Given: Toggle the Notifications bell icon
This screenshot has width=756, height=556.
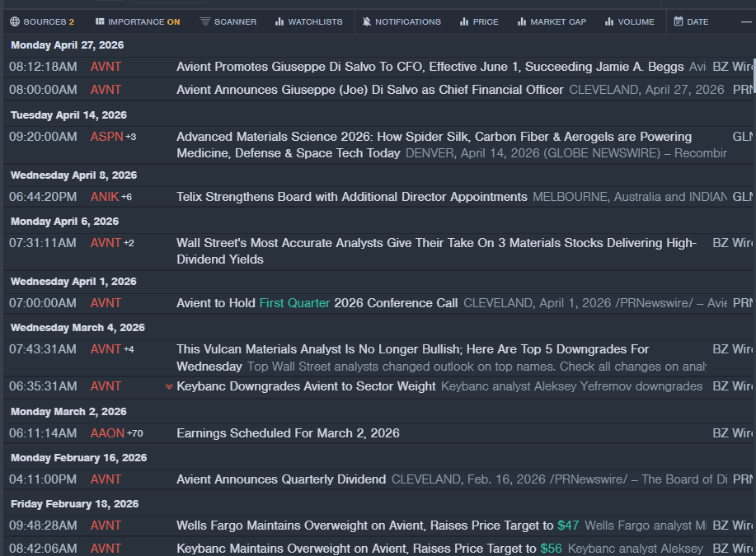Looking at the screenshot, I should click(367, 21).
